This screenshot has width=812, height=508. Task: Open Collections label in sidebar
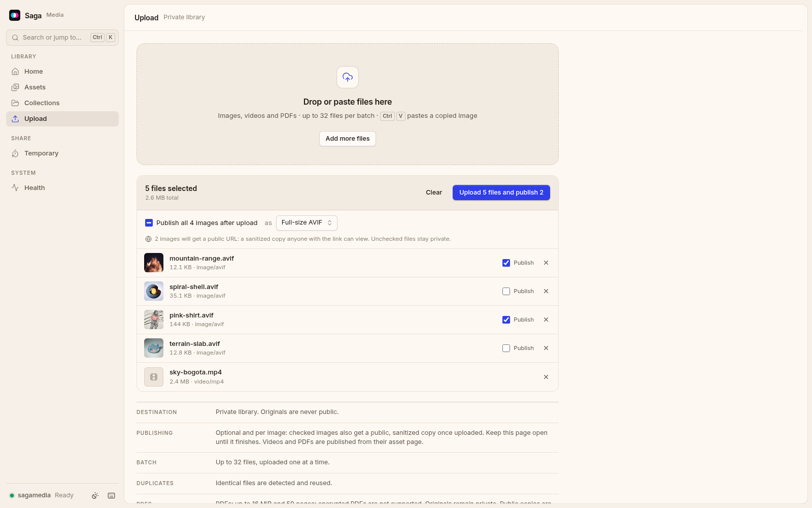point(42,103)
